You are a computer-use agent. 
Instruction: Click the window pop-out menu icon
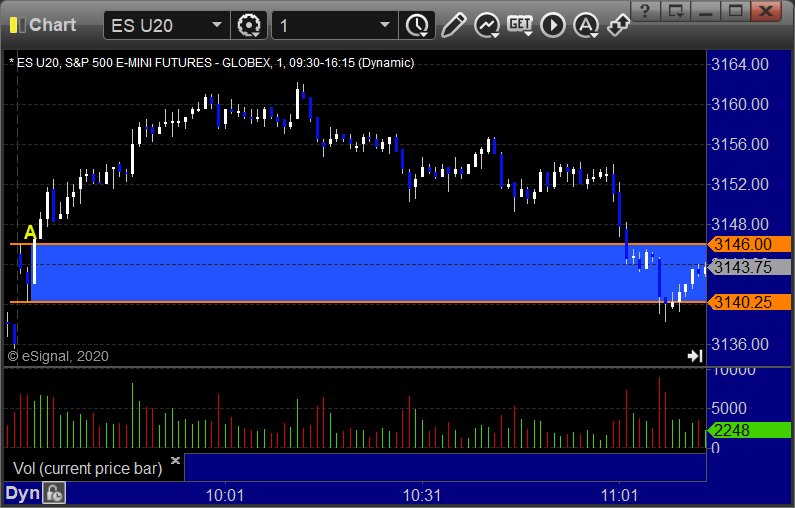point(676,11)
